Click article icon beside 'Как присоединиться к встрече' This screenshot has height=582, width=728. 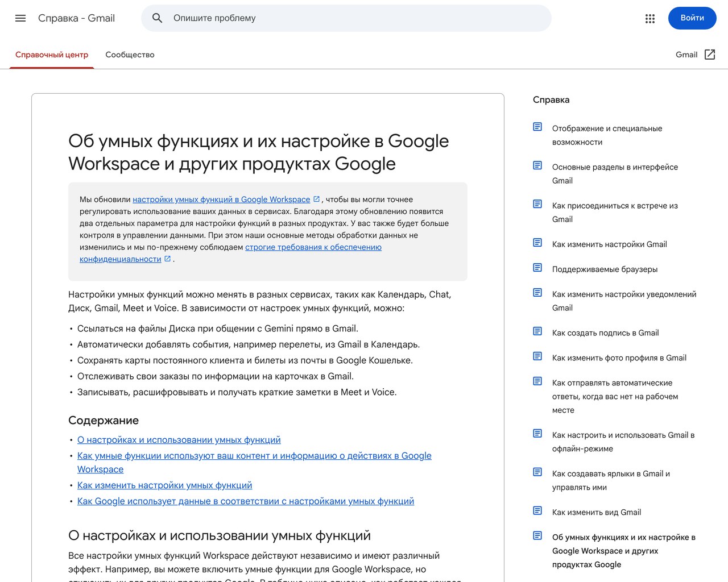tap(537, 204)
